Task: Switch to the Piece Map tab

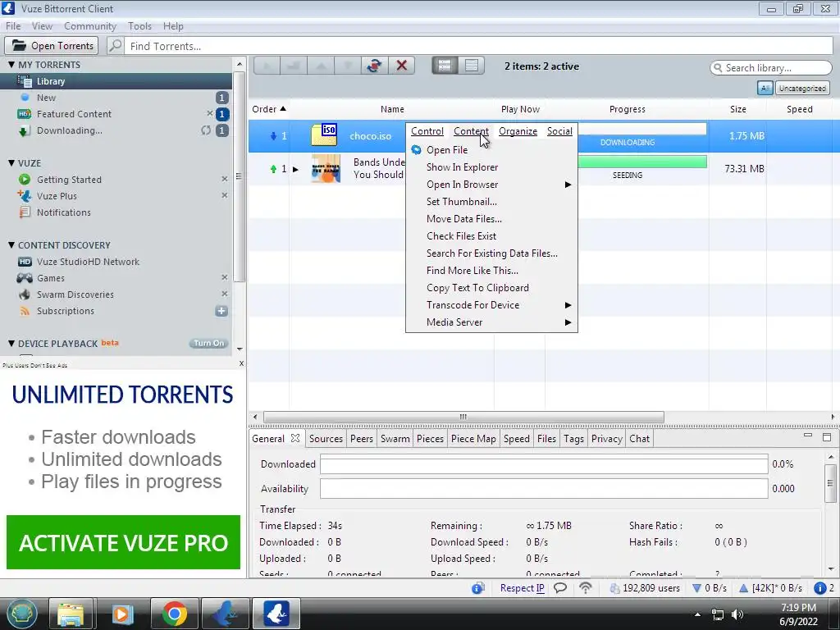Action: (473, 439)
